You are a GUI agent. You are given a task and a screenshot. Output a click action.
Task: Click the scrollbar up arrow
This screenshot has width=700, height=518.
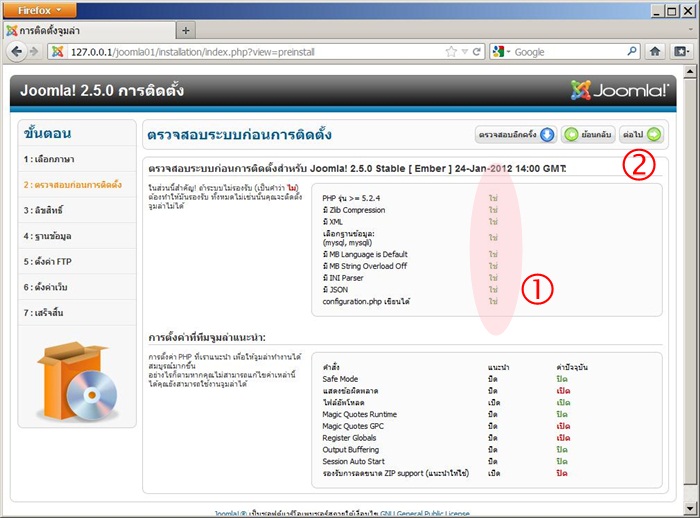690,71
